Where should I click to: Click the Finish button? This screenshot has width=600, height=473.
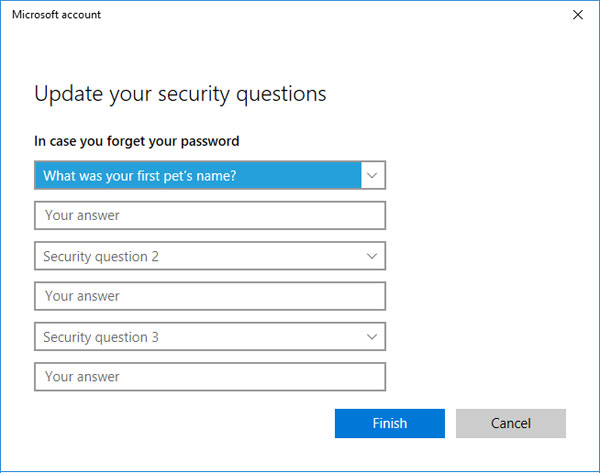pos(390,423)
